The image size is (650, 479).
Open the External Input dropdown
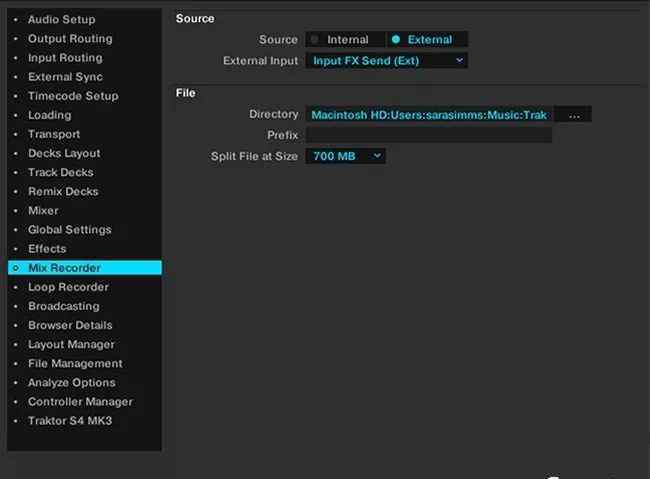pyautogui.click(x=387, y=61)
